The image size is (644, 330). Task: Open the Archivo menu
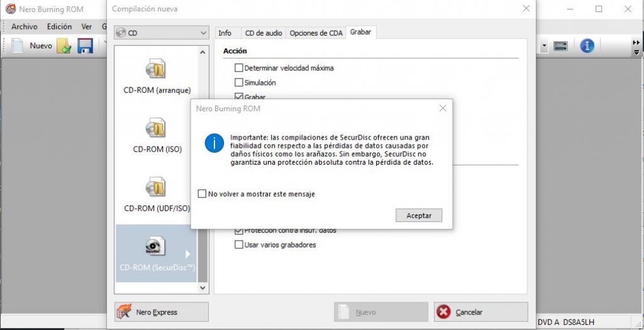(25, 26)
